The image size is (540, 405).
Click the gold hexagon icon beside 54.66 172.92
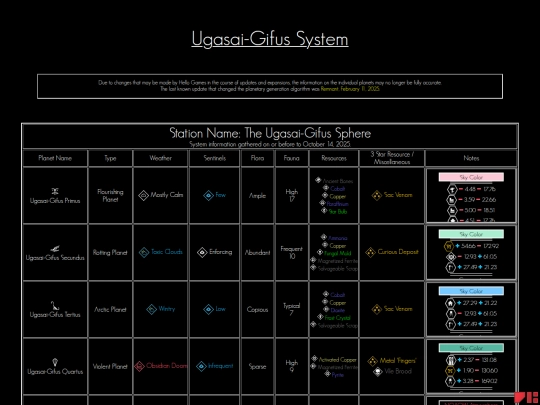tap(448, 246)
